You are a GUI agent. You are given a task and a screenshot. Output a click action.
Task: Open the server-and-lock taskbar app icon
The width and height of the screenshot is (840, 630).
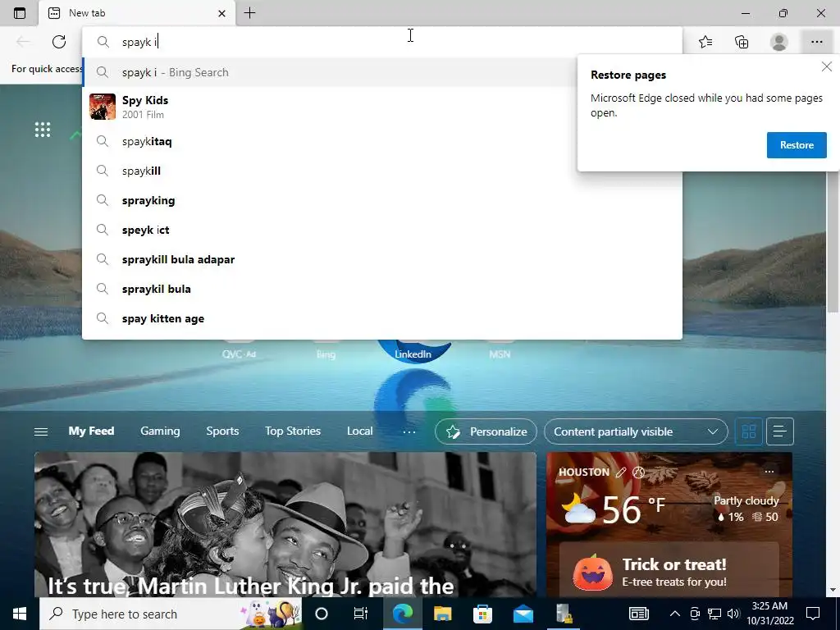(x=564, y=614)
